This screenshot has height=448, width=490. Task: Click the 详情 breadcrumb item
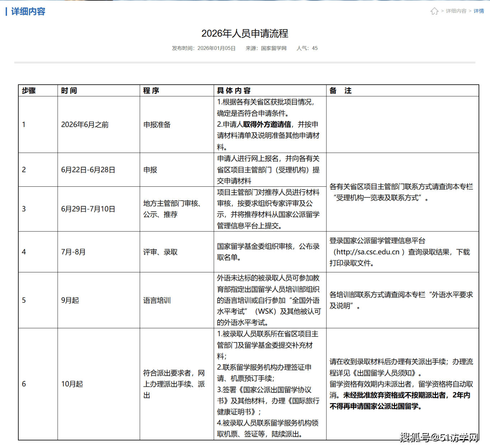click(x=479, y=11)
